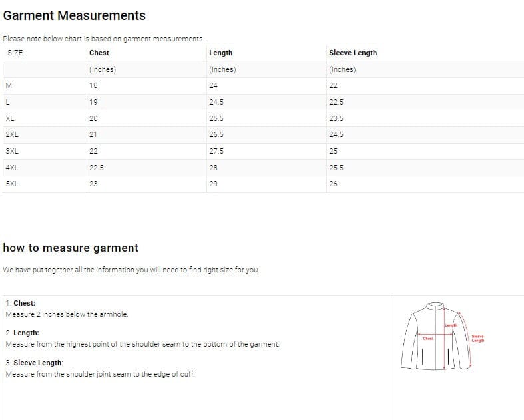Select the M size row label
The image size is (524, 420).
pos(9,85)
